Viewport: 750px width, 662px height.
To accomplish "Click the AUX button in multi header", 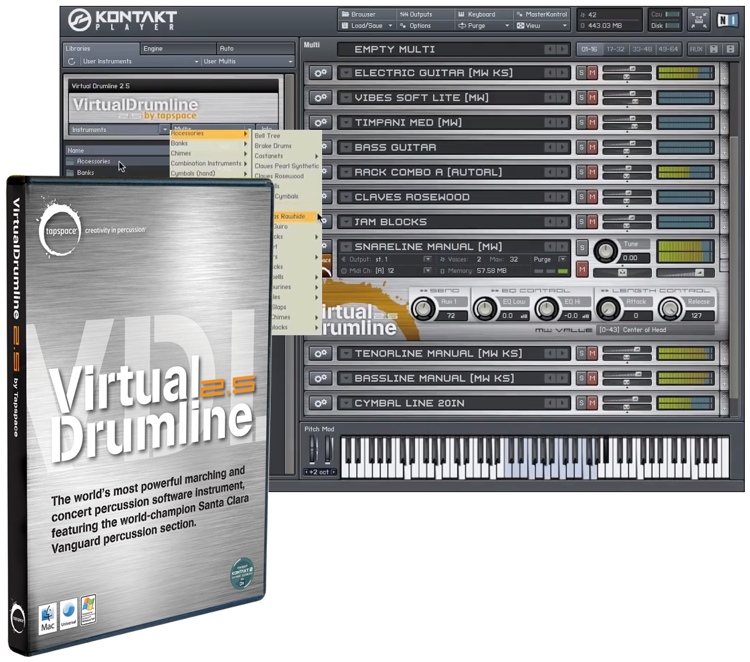I will coord(696,49).
